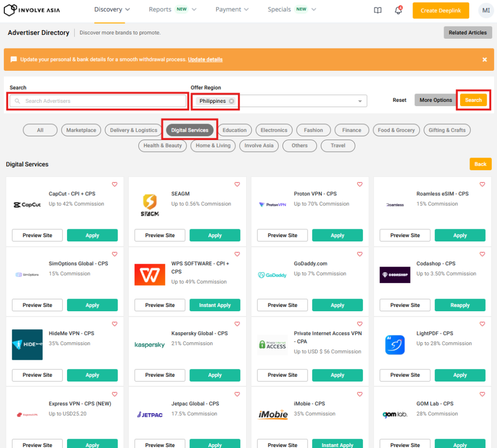The width and height of the screenshot is (497, 448).
Task: Favorite the SEAGM offer with heart icon
Action: (237, 184)
